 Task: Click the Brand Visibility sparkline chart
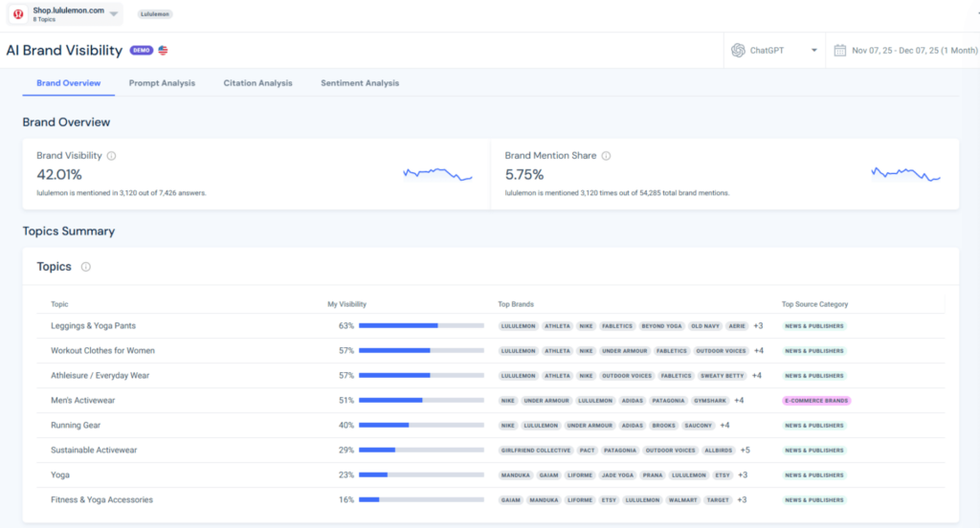(437, 174)
